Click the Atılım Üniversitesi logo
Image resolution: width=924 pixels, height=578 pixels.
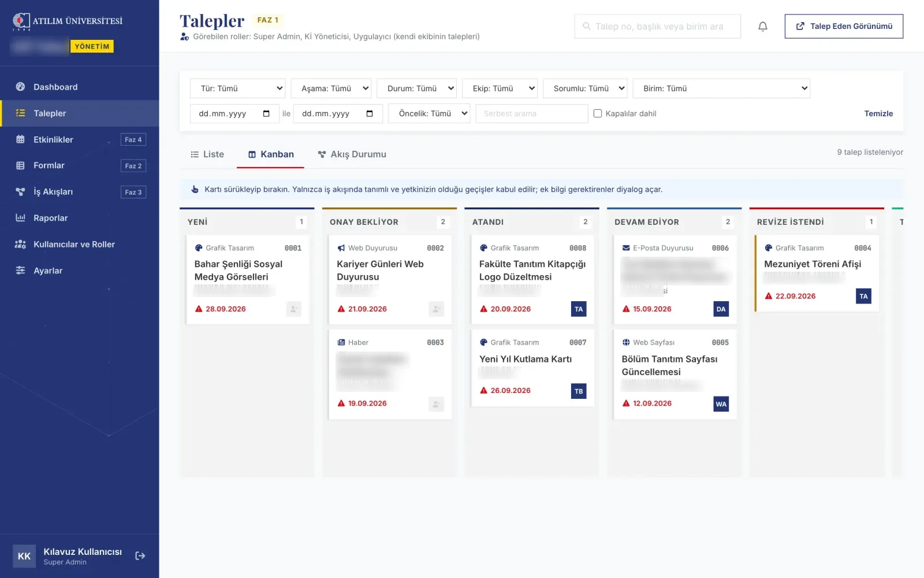click(68, 21)
